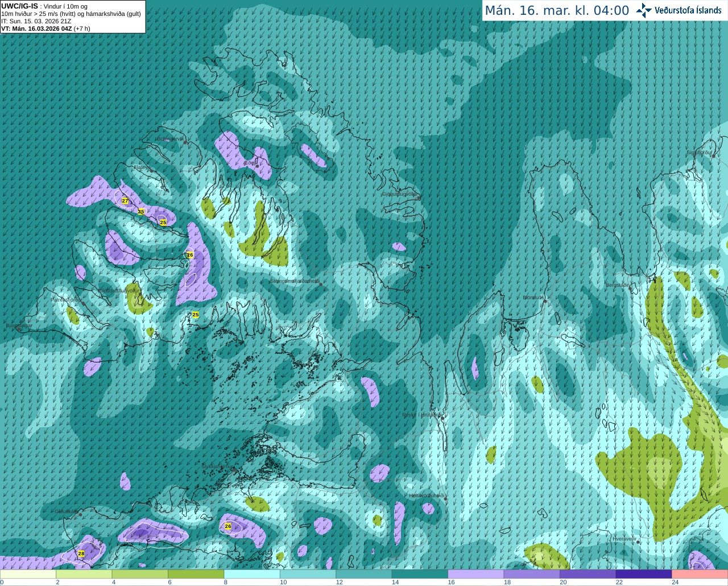This screenshot has height=586, width=728.
Task: Click the '10m hviður > 25 m/s' legend description line
Action: (x=71, y=14)
